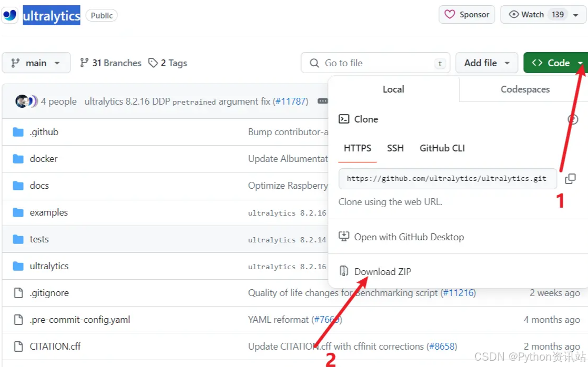Open the .pre-commit-config.yaml file
The width and height of the screenshot is (588, 367).
pos(80,320)
